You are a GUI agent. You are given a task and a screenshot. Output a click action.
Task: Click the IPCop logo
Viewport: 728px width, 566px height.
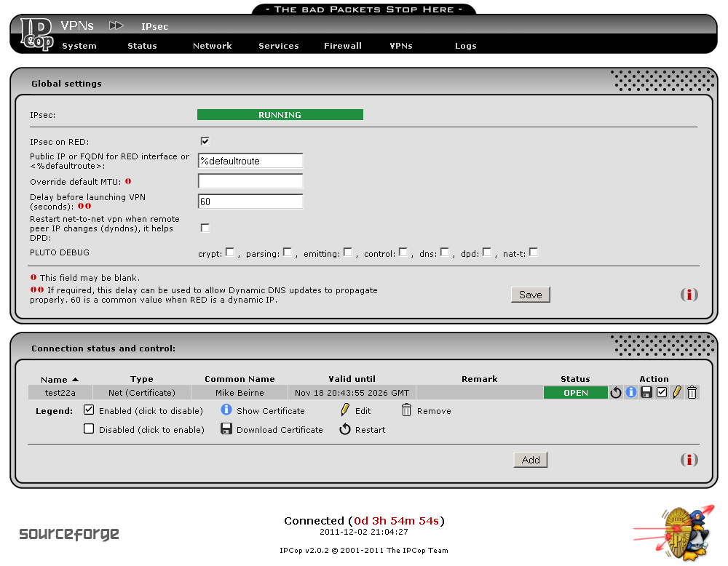click(37, 34)
